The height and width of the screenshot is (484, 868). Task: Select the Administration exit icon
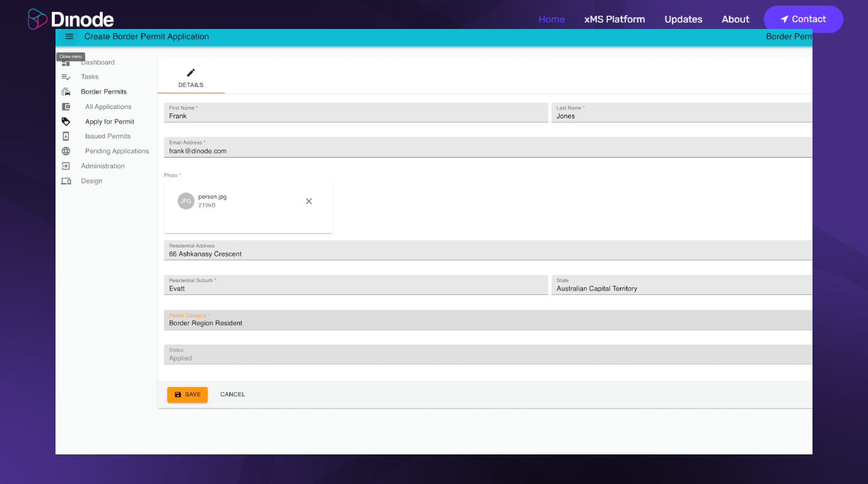(66, 166)
